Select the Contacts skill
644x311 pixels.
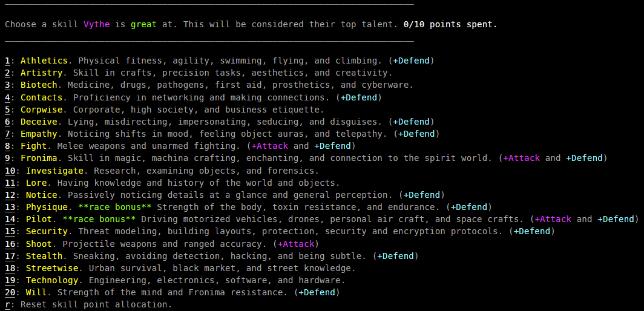click(x=194, y=97)
